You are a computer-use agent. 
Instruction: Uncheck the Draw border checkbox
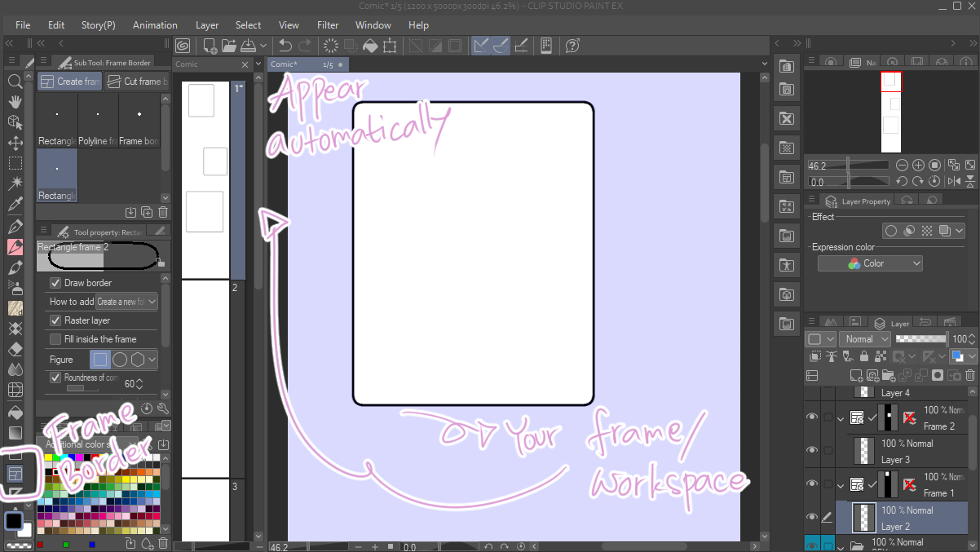pos(55,283)
